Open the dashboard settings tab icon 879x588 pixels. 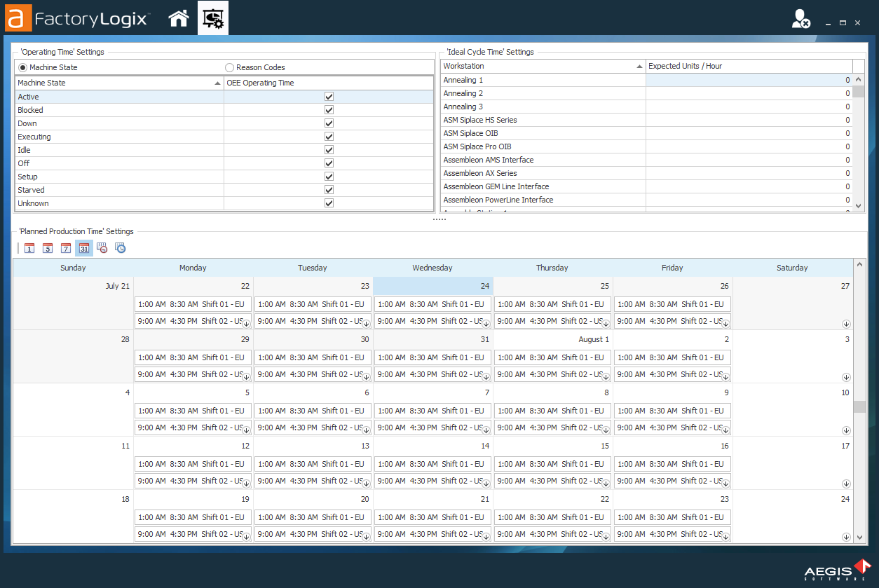[213, 18]
